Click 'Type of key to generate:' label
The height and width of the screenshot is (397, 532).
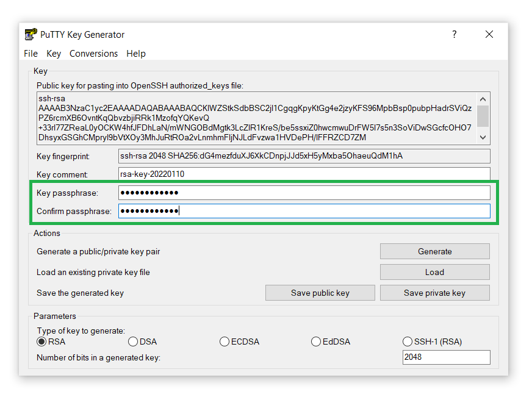(x=81, y=331)
